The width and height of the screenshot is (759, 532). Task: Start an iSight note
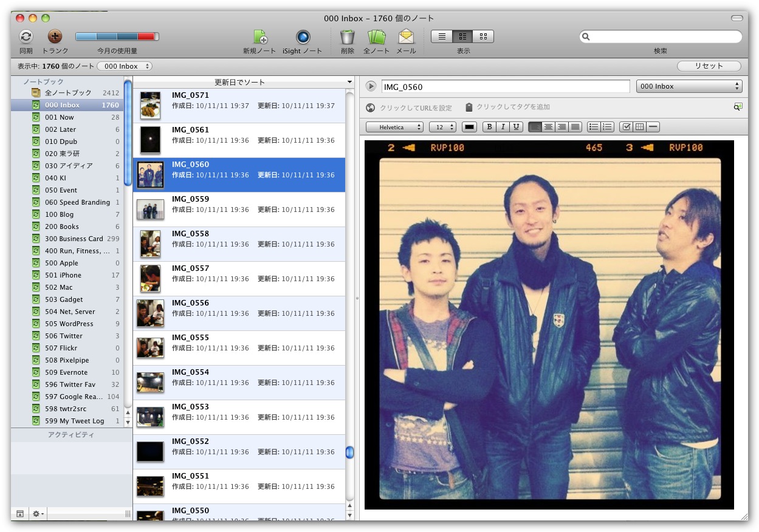coord(303,37)
